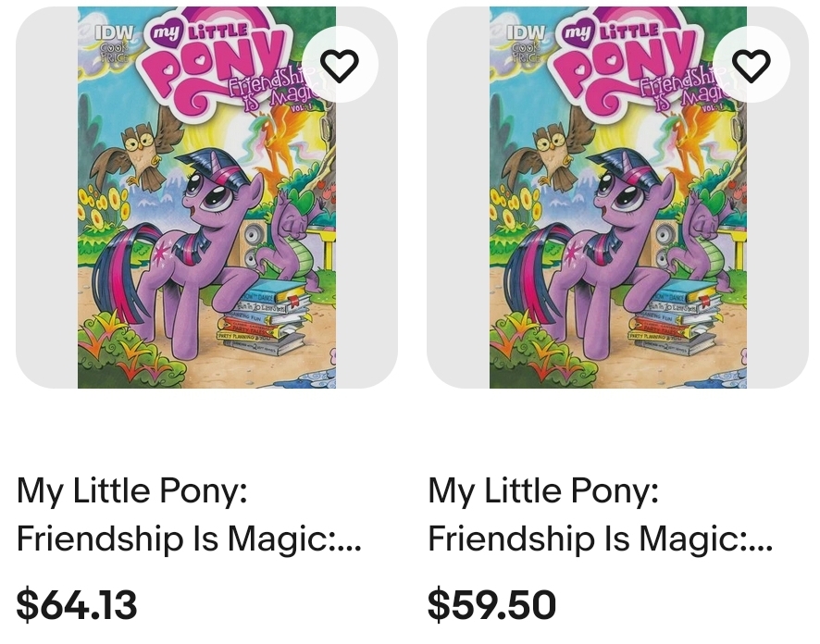This screenshot has height=644, width=820.
Task: Open the $64.13 comic cover thumbnail
Action: tap(206, 197)
